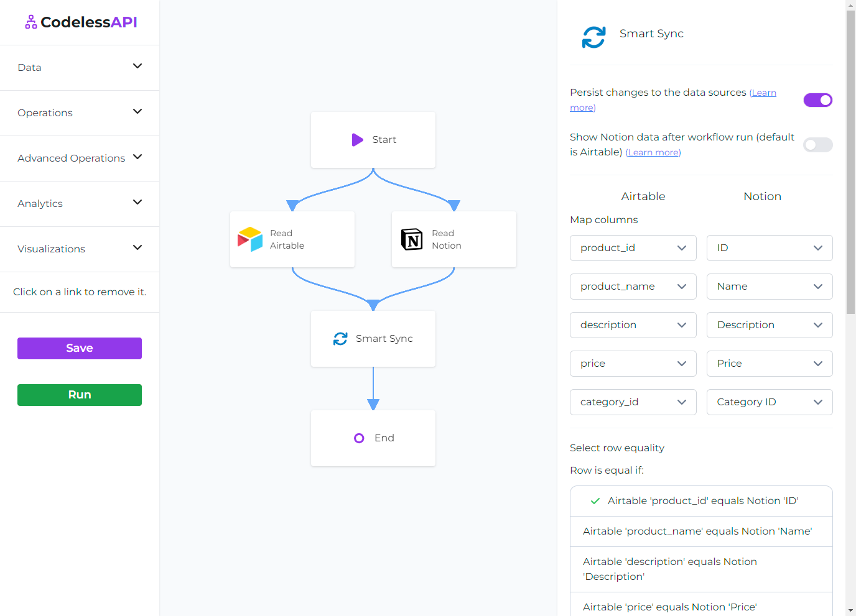Open the Name Notion column dropdown

click(x=770, y=287)
